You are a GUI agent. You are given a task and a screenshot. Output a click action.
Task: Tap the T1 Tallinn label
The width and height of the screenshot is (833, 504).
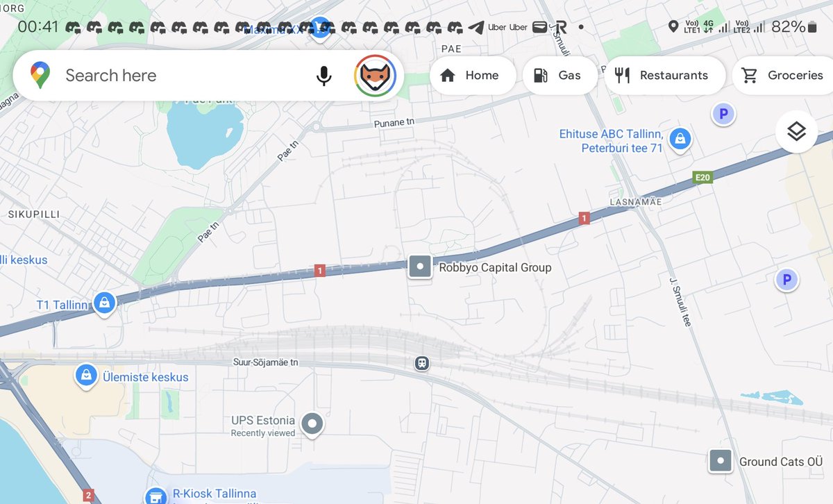(63, 305)
